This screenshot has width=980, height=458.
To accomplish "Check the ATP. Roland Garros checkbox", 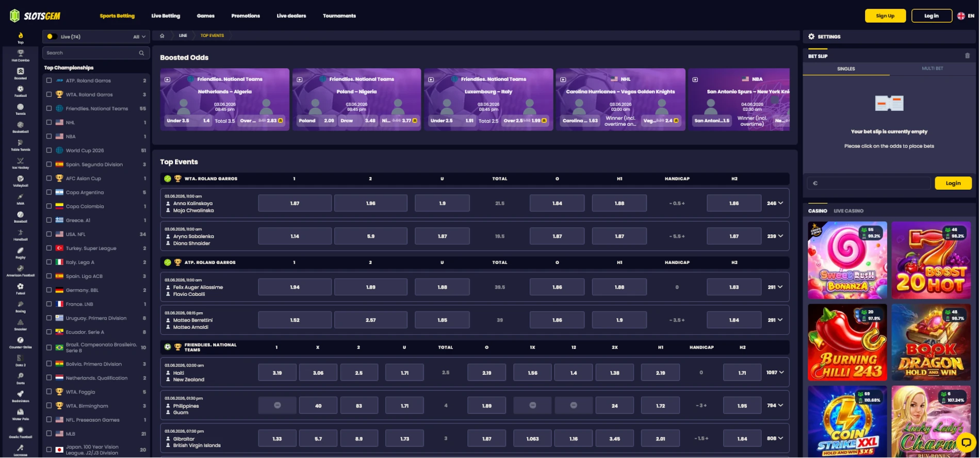I will pos(49,80).
